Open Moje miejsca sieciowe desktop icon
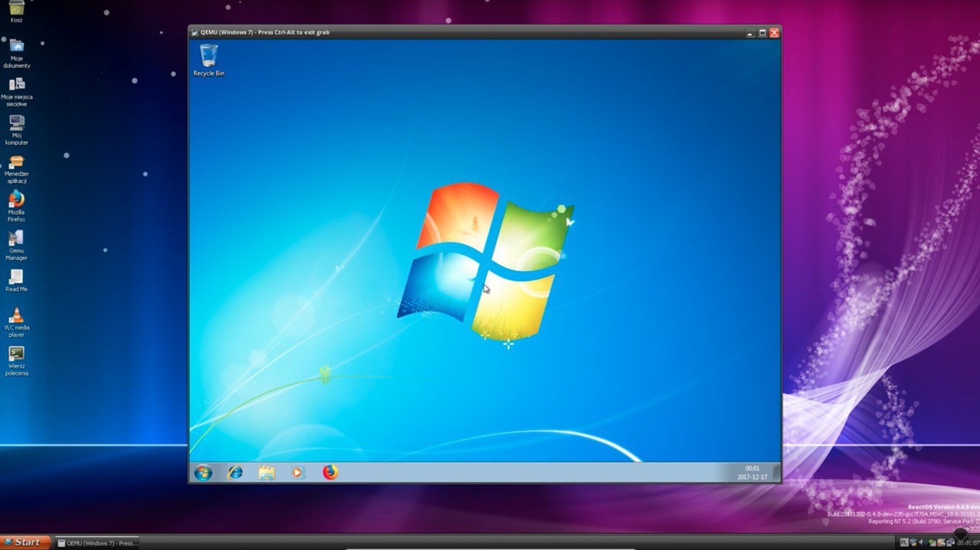The image size is (980, 550). pos(16,93)
